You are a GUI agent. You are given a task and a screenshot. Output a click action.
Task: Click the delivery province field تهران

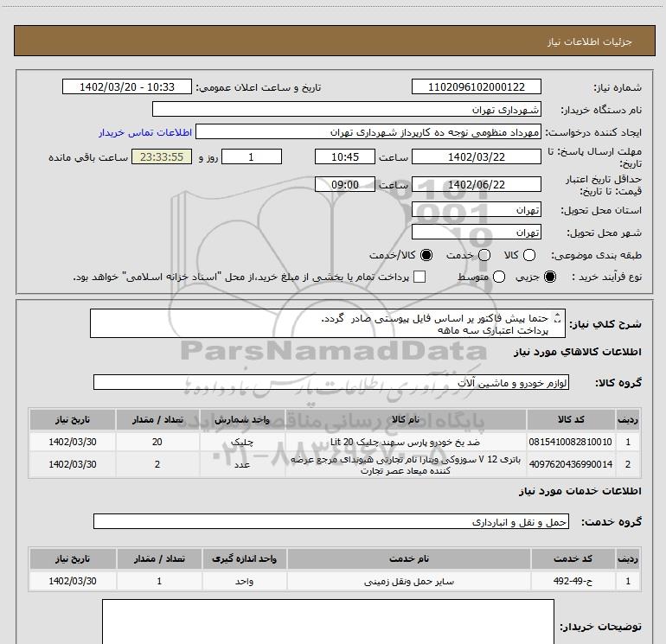click(476, 210)
